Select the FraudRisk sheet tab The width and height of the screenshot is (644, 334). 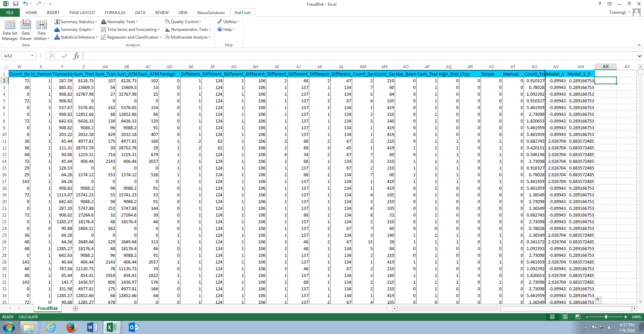click(48, 308)
